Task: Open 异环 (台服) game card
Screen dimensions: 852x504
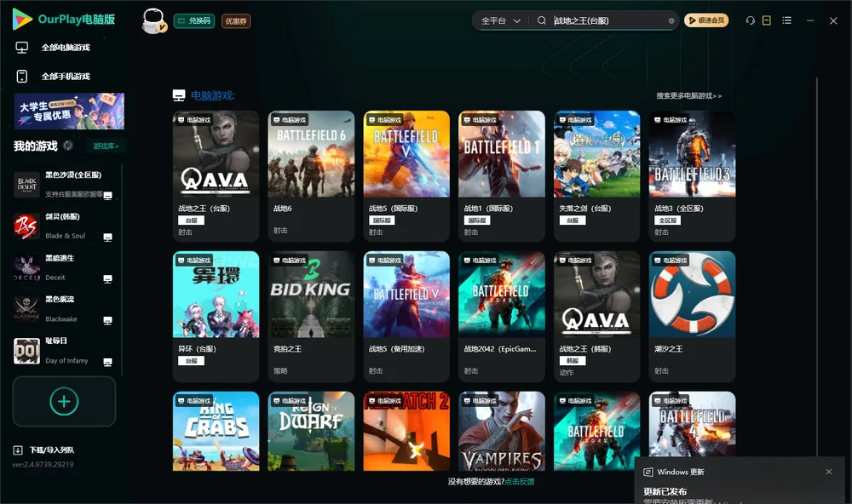Action: click(216, 317)
